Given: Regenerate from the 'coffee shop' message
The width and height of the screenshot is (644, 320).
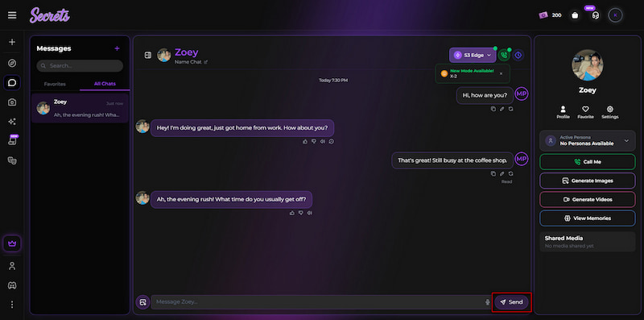Looking at the screenshot, I should (510, 173).
